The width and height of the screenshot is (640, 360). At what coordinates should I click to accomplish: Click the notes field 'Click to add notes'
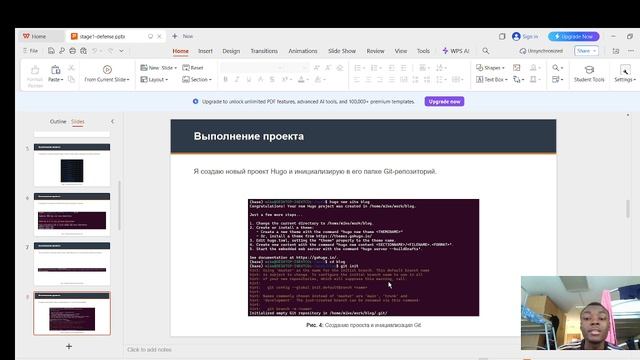(149, 349)
